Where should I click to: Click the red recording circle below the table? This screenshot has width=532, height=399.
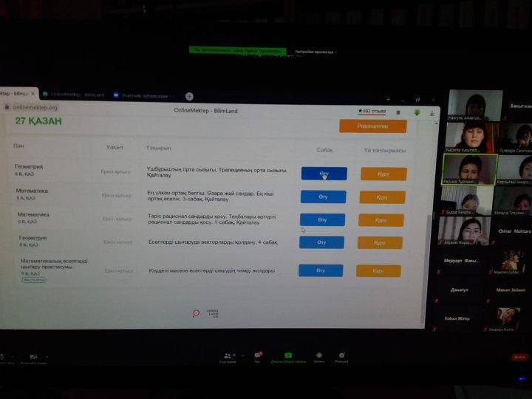[196, 313]
